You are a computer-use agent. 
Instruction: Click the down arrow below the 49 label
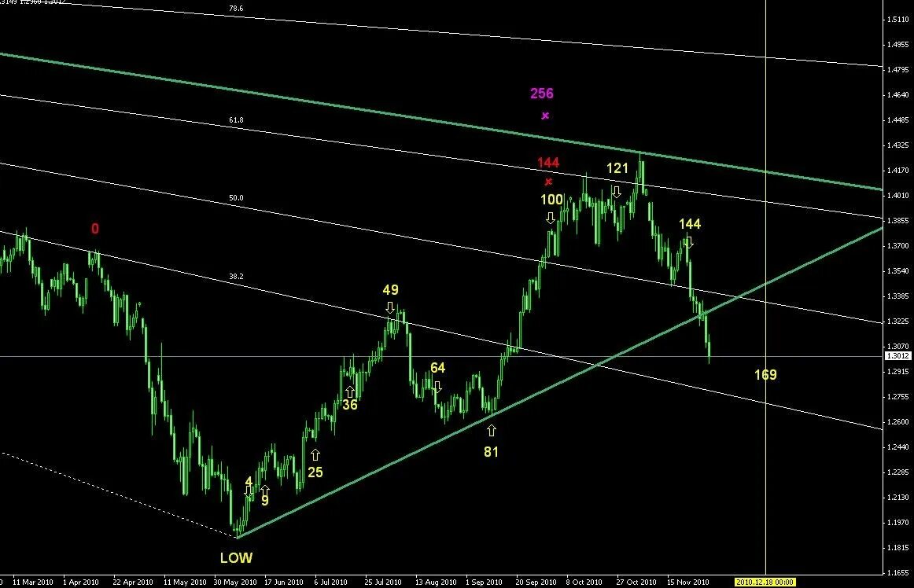coord(390,307)
